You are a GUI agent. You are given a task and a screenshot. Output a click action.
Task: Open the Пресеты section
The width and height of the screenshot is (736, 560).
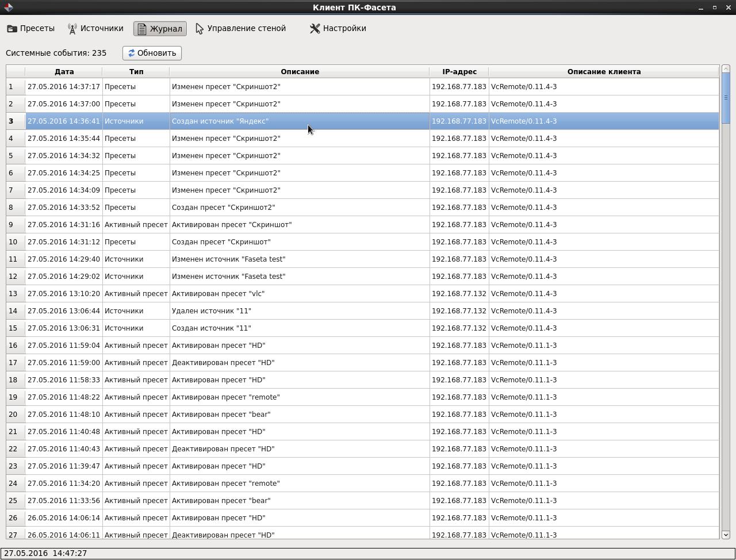tap(31, 28)
